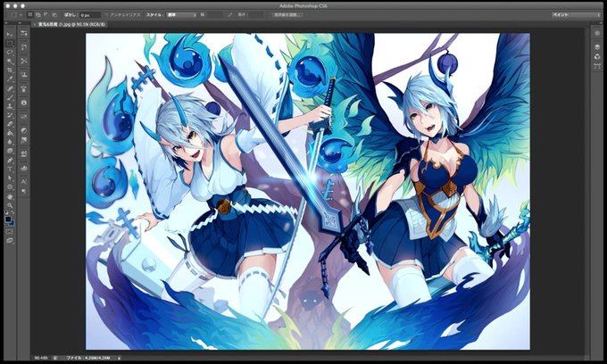Open the Paths panel icon in right dock
This screenshot has width=607, height=364.
pyautogui.click(x=597, y=67)
